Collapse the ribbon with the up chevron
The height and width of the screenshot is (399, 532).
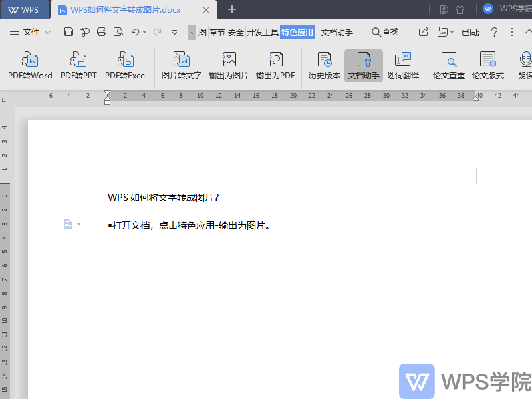pos(528,32)
